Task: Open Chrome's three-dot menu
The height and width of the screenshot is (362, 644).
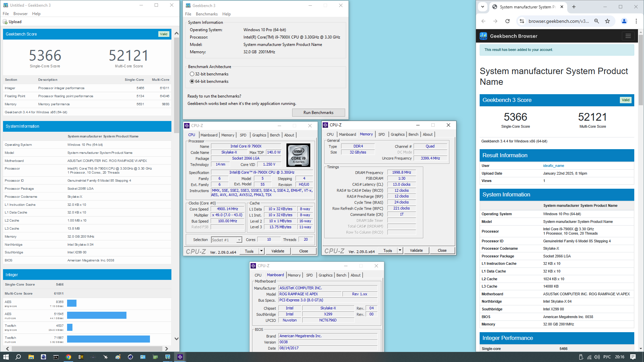Action: click(636, 21)
